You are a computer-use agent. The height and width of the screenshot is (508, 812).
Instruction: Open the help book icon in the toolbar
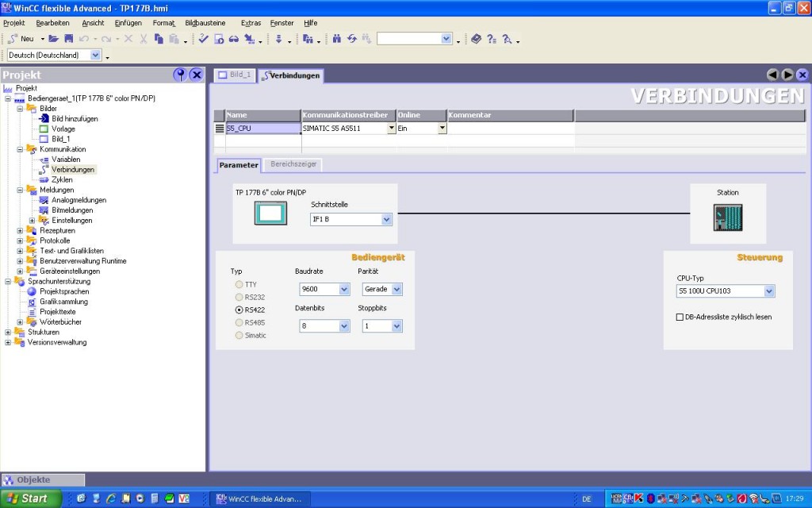(x=476, y=38)
